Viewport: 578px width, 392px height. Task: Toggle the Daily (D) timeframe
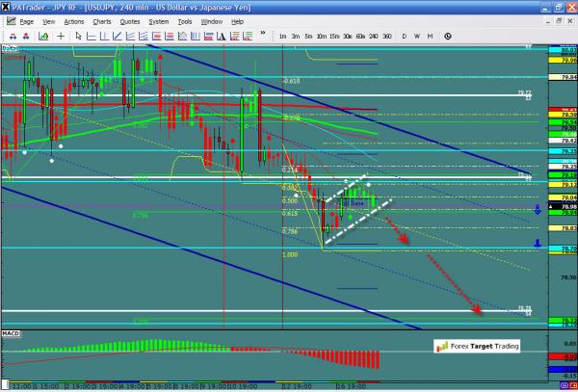point(405,36)
